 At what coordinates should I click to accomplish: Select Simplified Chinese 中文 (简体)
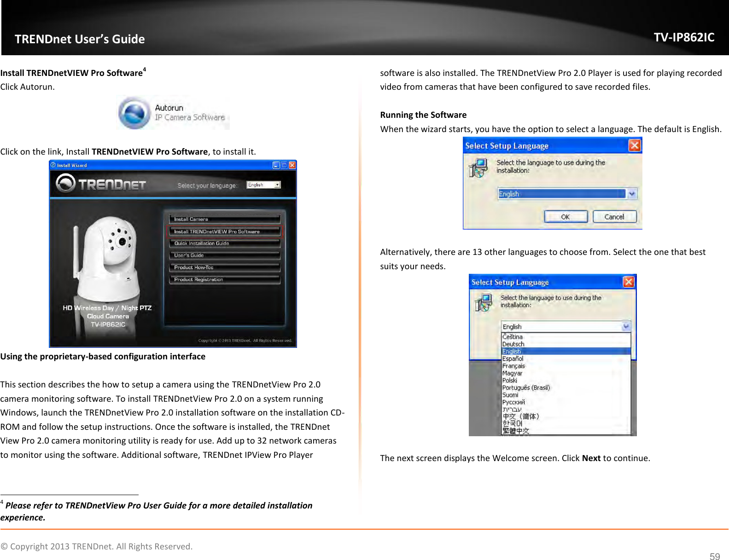[566, 416]
